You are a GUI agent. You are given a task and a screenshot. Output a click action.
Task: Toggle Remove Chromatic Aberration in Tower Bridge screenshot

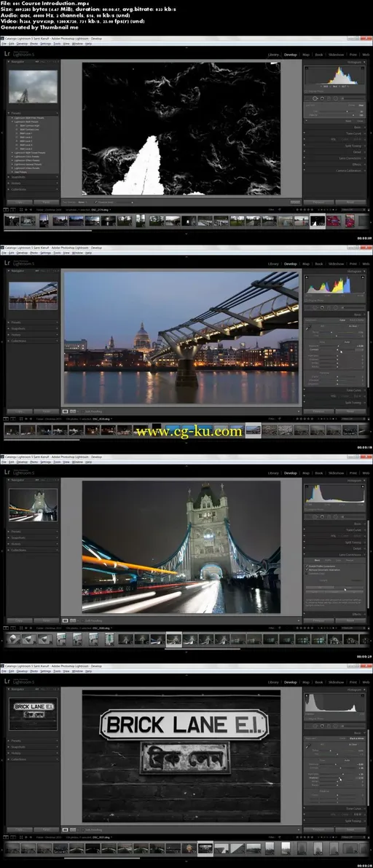pos(307,569)
